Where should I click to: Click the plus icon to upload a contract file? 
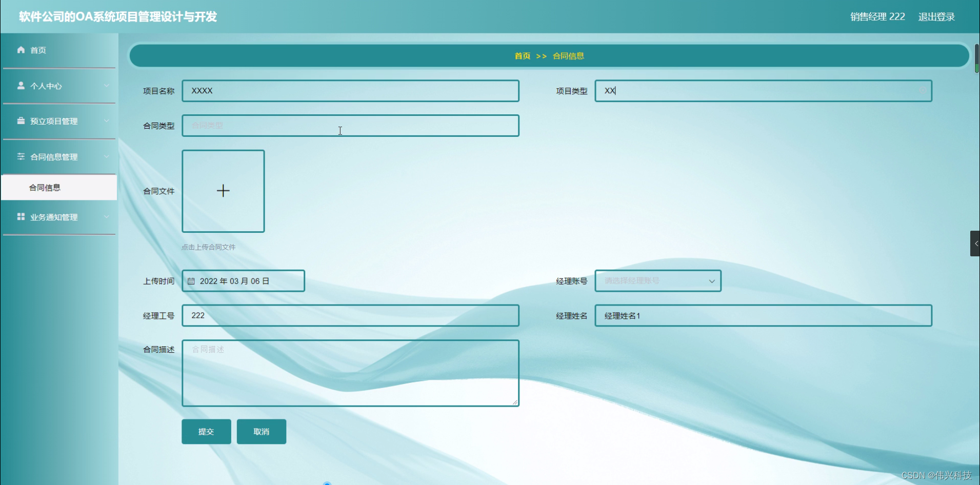pyautogui.click(x=223, y=191)
